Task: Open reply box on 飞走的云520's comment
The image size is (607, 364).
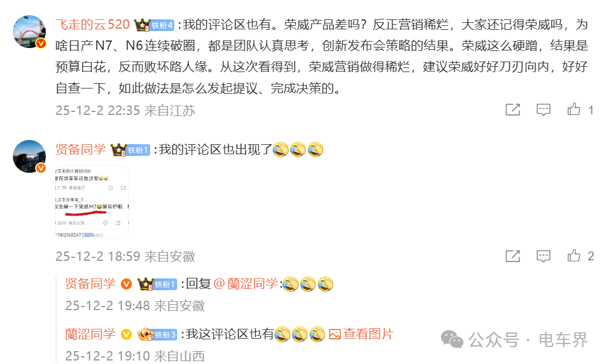Action: click(x=544, y=110)
